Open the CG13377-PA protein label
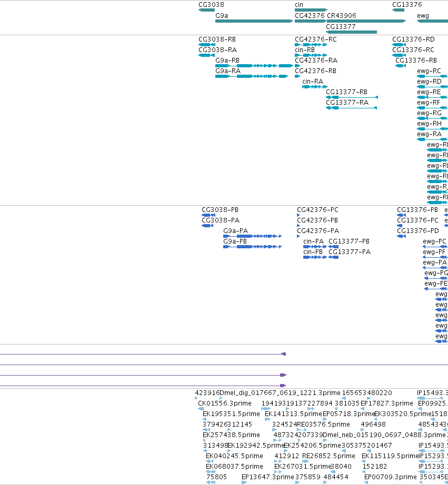448x485 pixels. (350, 252)
